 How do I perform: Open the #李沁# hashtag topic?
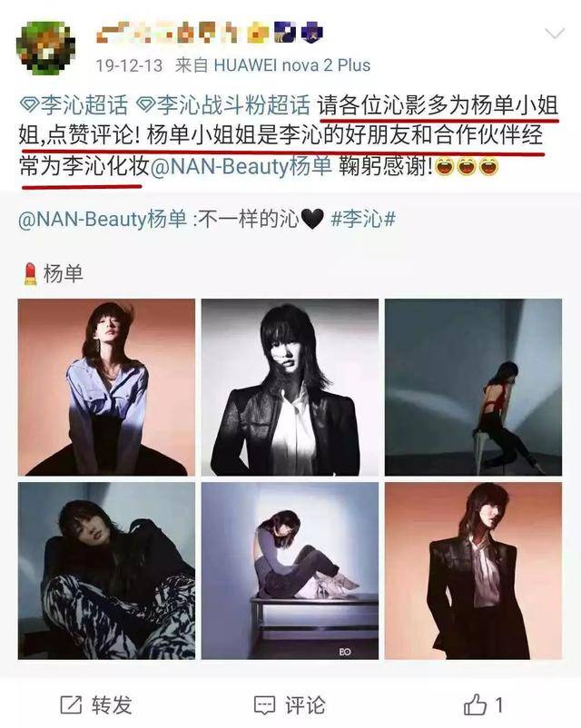pos(363,219)
